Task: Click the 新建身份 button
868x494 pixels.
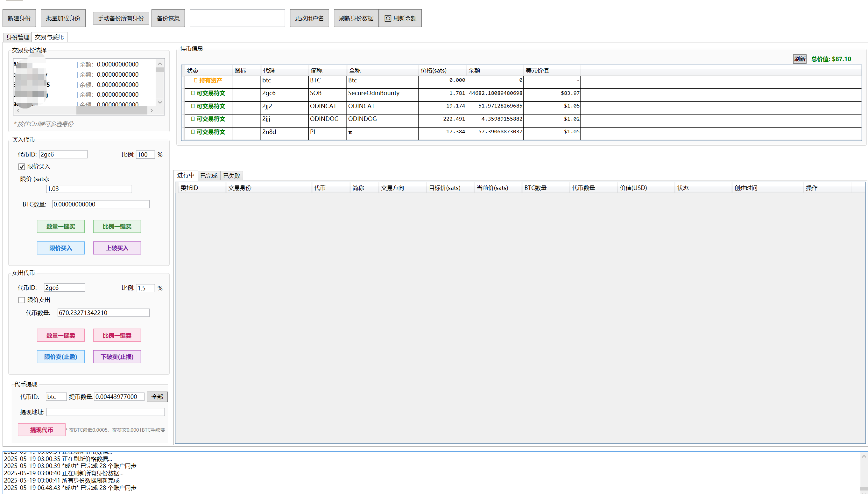Action: pos(19,18)
